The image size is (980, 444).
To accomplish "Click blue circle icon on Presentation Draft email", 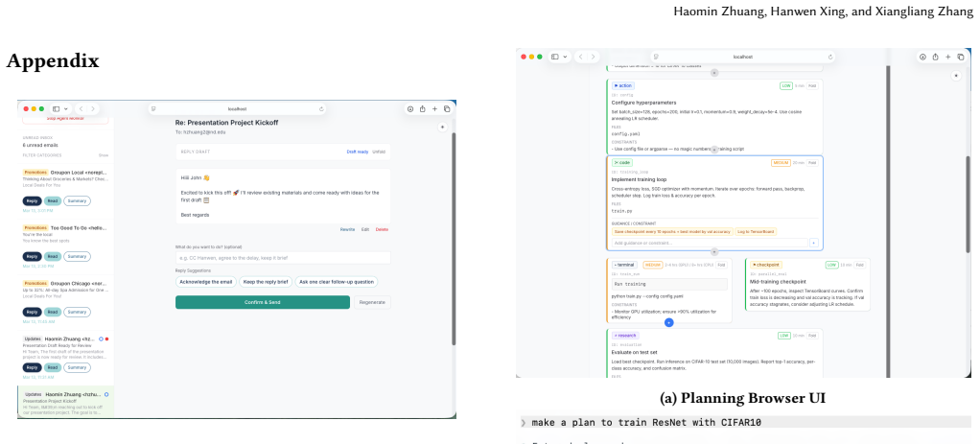I will 102,339.
